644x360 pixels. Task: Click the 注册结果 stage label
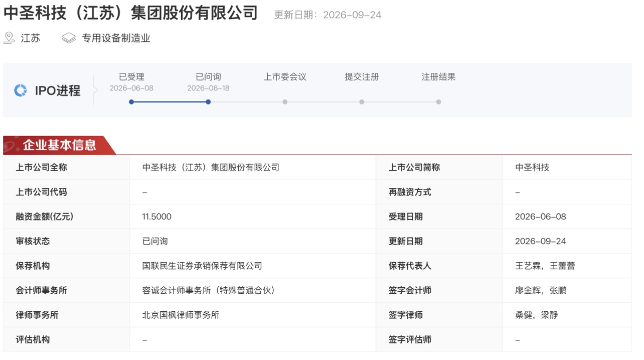(x=438, y=77)
